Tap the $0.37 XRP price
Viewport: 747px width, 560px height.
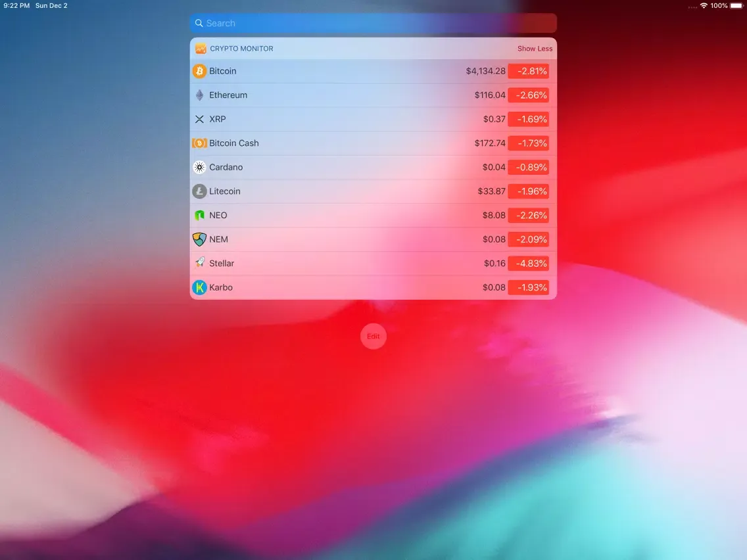(494, 119)
